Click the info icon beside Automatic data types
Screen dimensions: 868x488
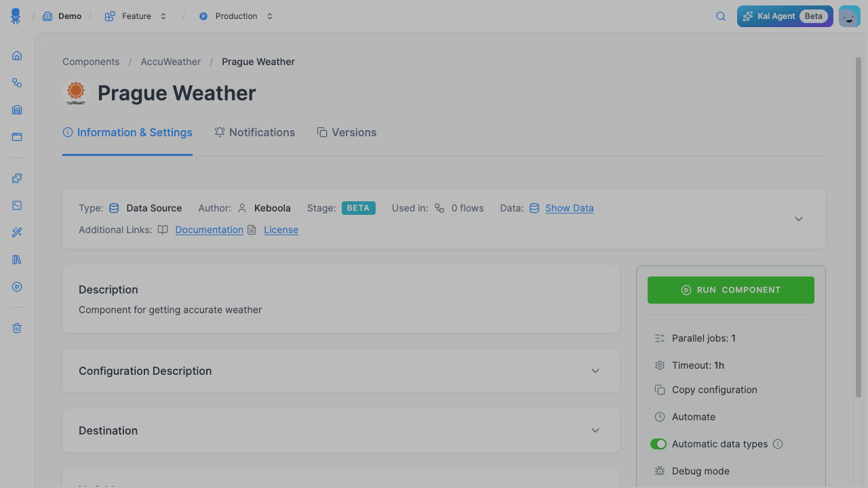coord(778,444)
